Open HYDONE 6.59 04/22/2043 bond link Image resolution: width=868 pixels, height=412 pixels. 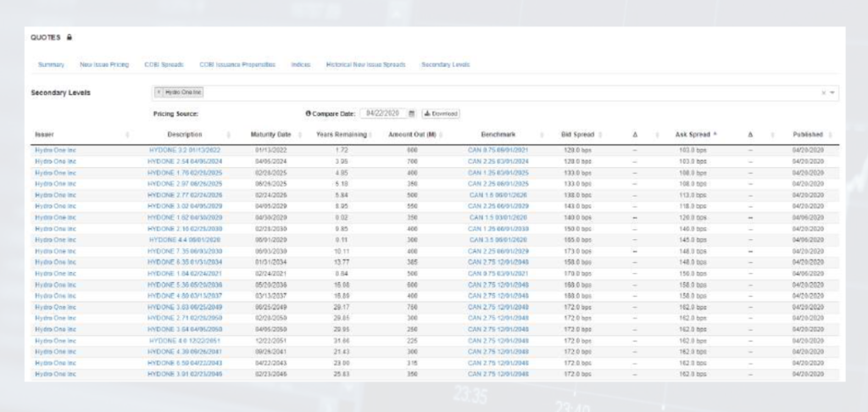tap(185, 363)
